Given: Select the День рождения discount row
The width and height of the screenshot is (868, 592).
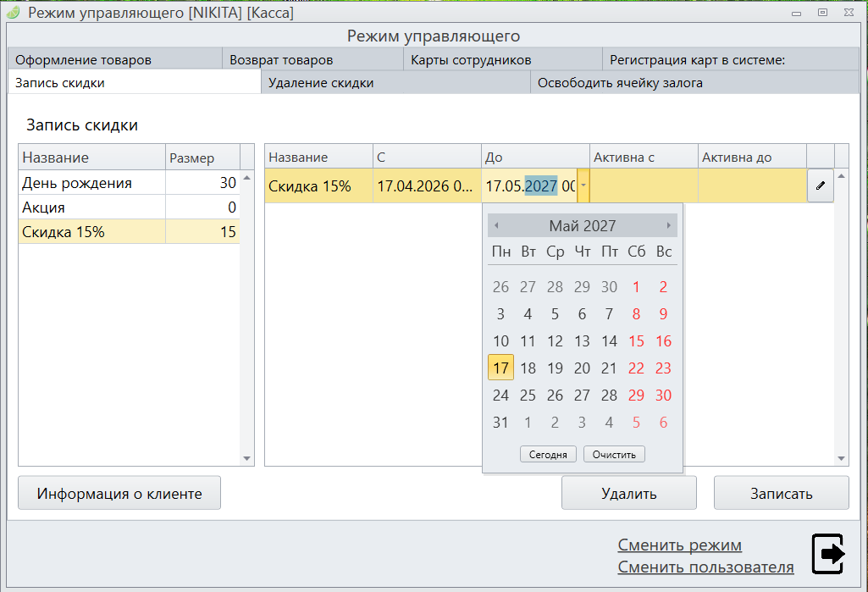Looking at the screenshot, I should tap(91, 183).
